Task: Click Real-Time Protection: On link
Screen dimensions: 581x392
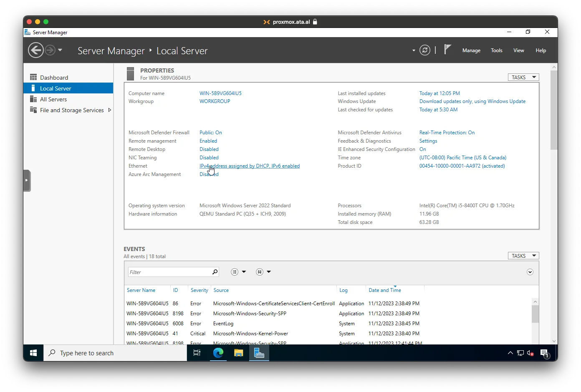Action: coord(447,133)
